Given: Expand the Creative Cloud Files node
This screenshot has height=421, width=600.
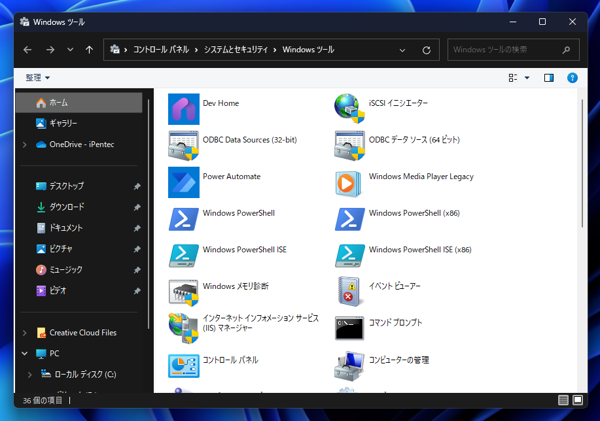Looking at the screenshot, I should click(25, 333).
